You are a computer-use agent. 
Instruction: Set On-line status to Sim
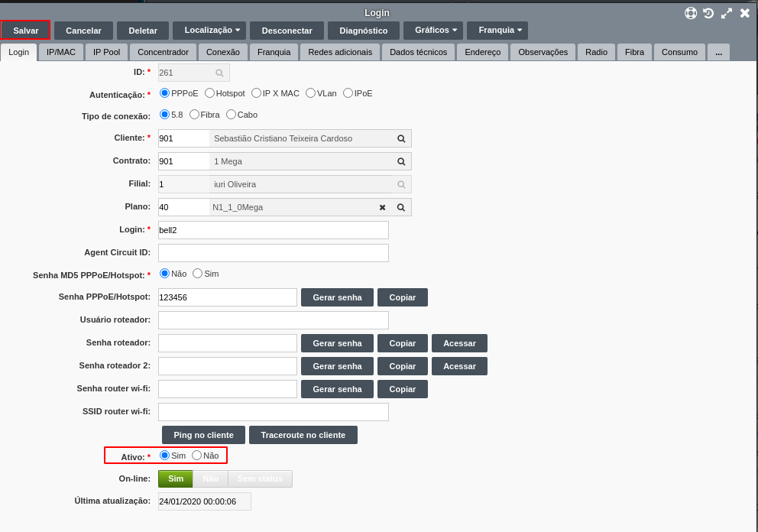pos(175,478)
